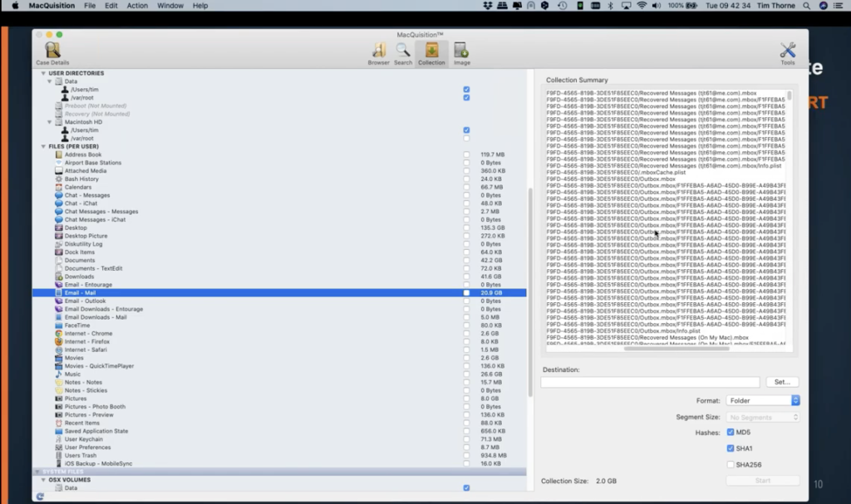The image size is (851, 504).
Task: Select the Calendars row icon
Action: click(59, 187)
